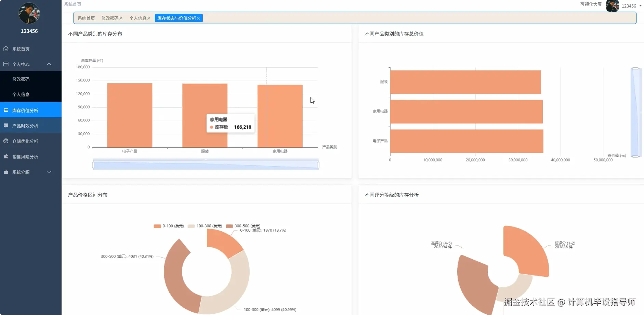Click the list icon beside 库存价值分析

click(x=6, y=110)
